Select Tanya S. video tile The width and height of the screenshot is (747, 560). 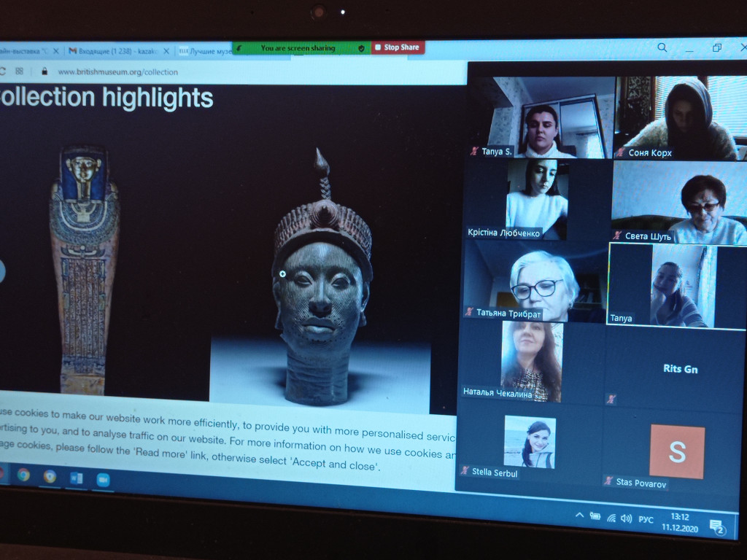click(x=541, y=117)
